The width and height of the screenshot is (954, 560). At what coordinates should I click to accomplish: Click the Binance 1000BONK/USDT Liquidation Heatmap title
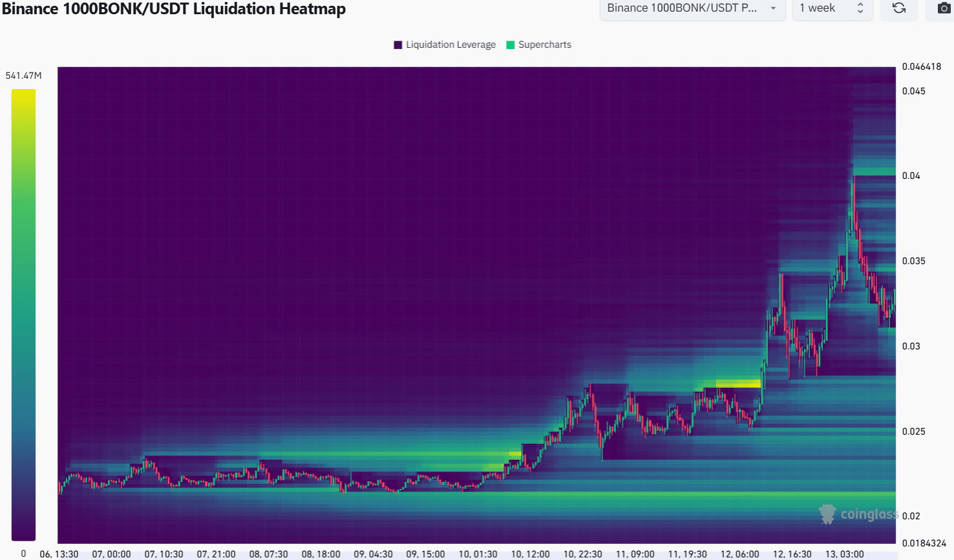[173, 9]
